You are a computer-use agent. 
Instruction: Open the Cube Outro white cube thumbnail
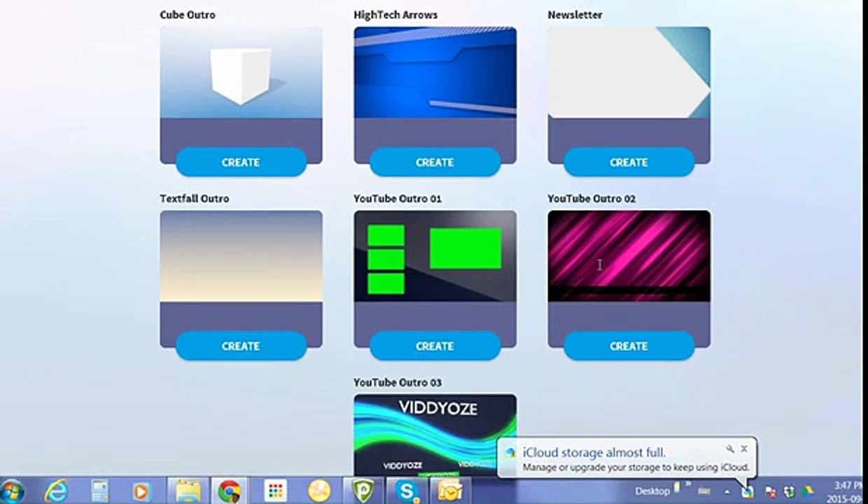click(241, 73)
